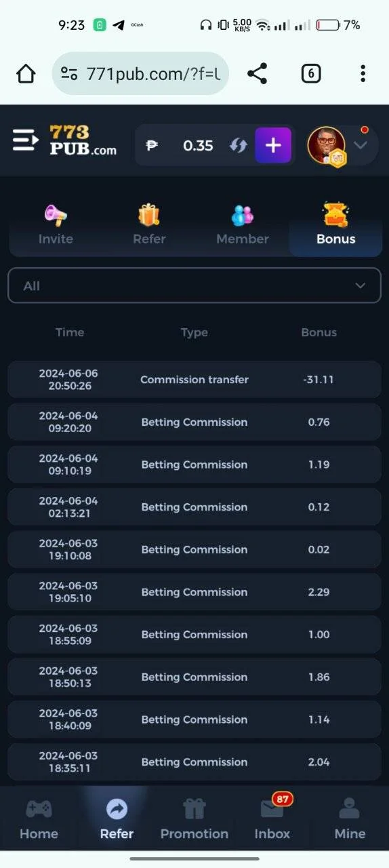Click the 771pub.com address bar
The width and height of the screenshot is (389, 868).
tap(140, 73)
